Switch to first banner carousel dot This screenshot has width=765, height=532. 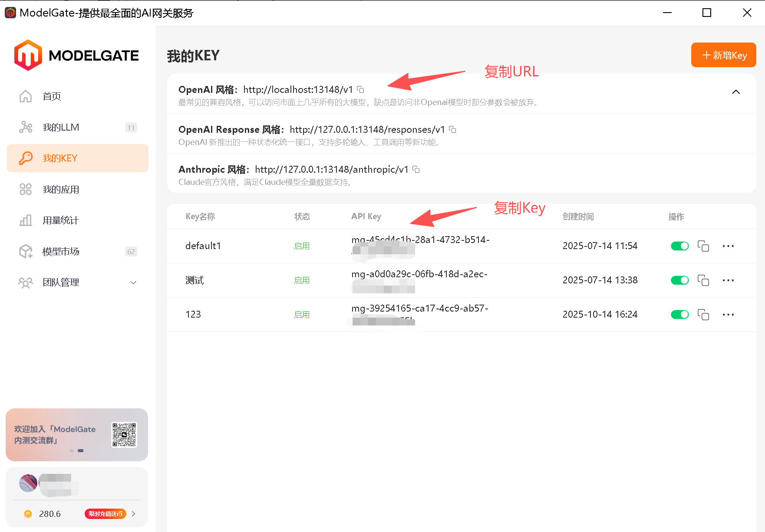coord(72,450)
